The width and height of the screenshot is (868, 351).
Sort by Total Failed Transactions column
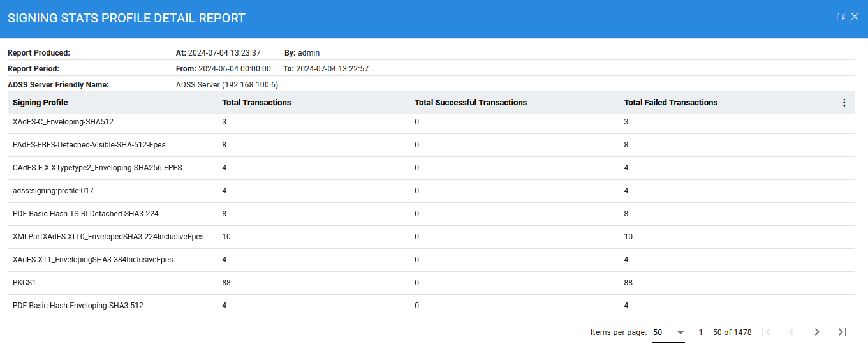click(x=670, y=103)
